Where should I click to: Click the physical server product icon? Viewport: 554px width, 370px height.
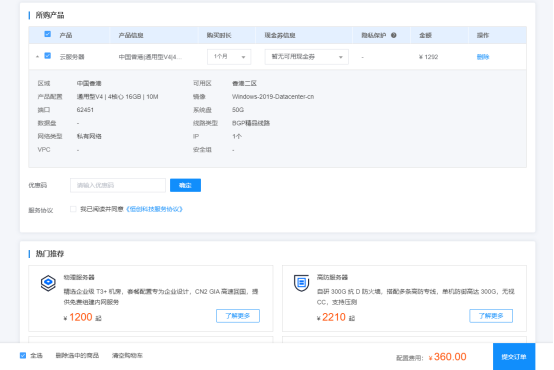(x=48, y=283)
